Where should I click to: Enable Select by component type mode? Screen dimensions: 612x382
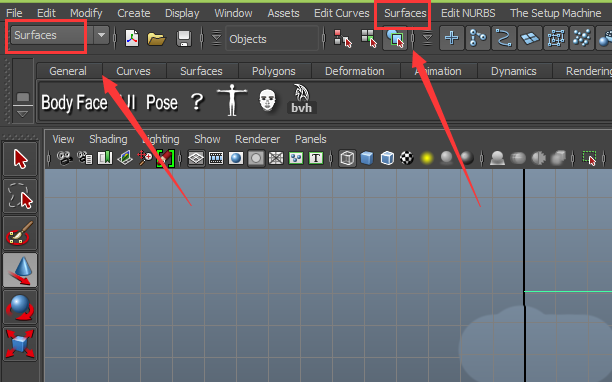pyautogui.click(x=395, y=38)
